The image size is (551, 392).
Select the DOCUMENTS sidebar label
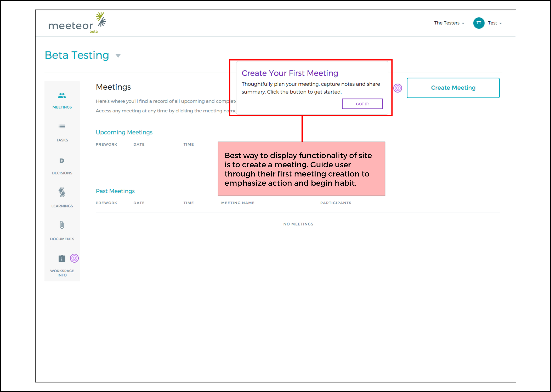pyautogui.click(x=62, y=239)
